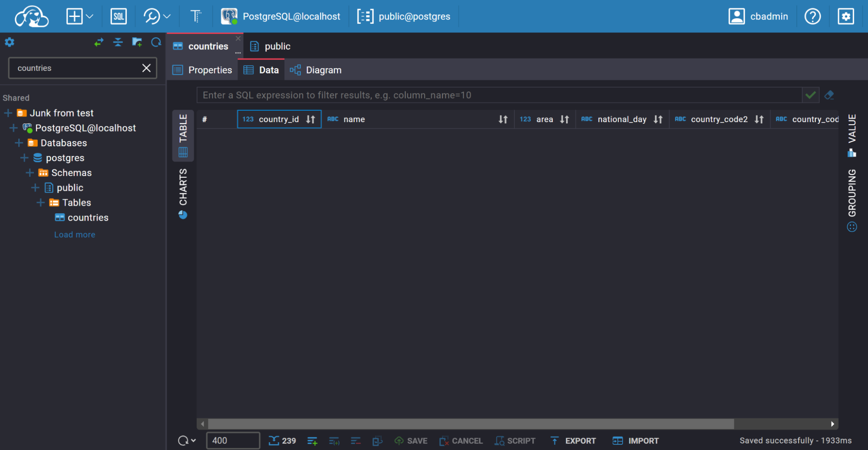Expand the Junk from test folder

[x=8, y=113]
